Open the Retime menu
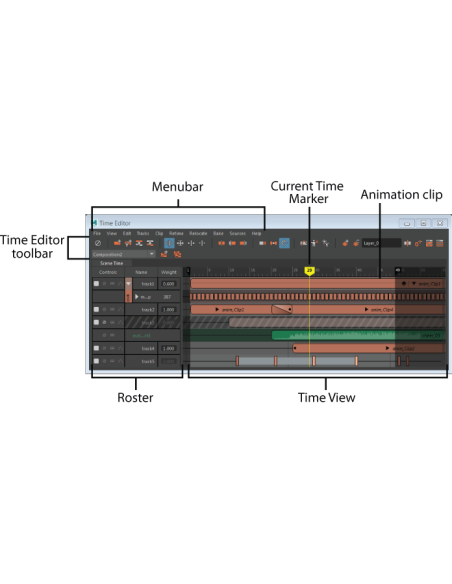 tap(176, 233)
